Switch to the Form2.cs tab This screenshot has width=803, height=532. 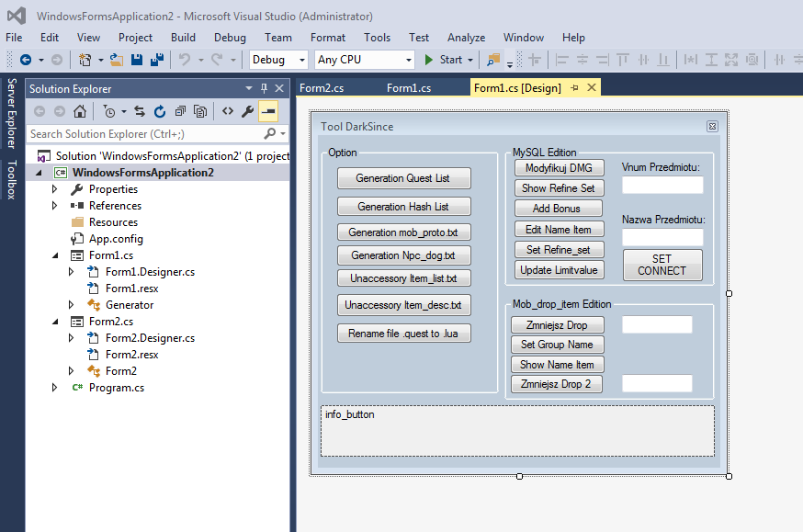coord(322,88)
